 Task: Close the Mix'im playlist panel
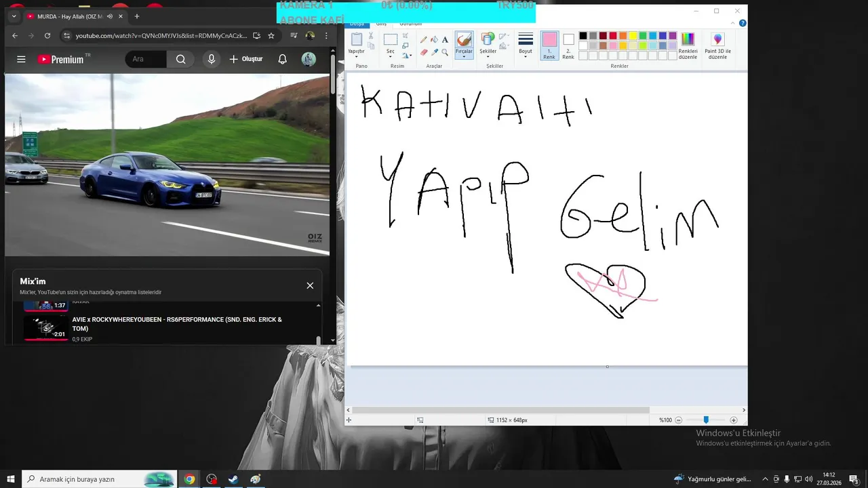[310, 285]
